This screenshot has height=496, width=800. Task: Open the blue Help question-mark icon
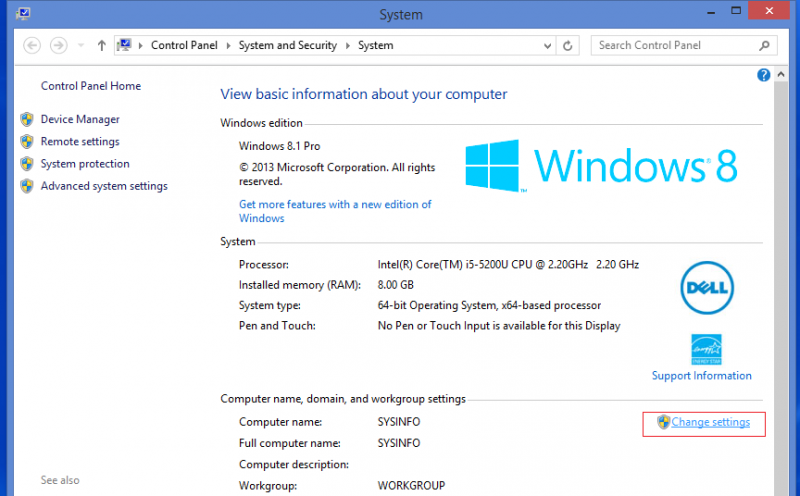pyautogui.click(x=763, y=75)
